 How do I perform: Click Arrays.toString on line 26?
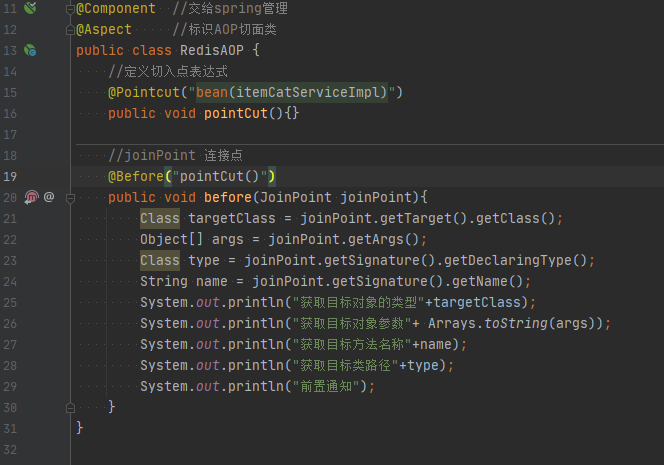487,324
